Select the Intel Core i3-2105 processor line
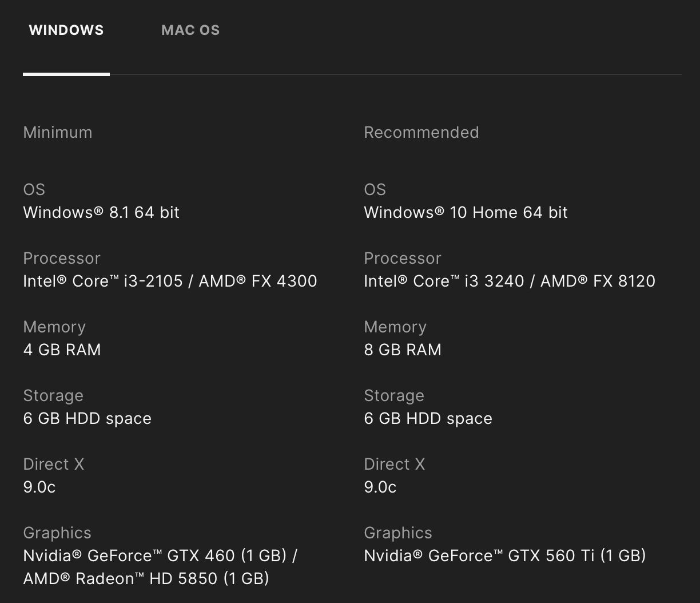700x603 pixels. point(170,281)
